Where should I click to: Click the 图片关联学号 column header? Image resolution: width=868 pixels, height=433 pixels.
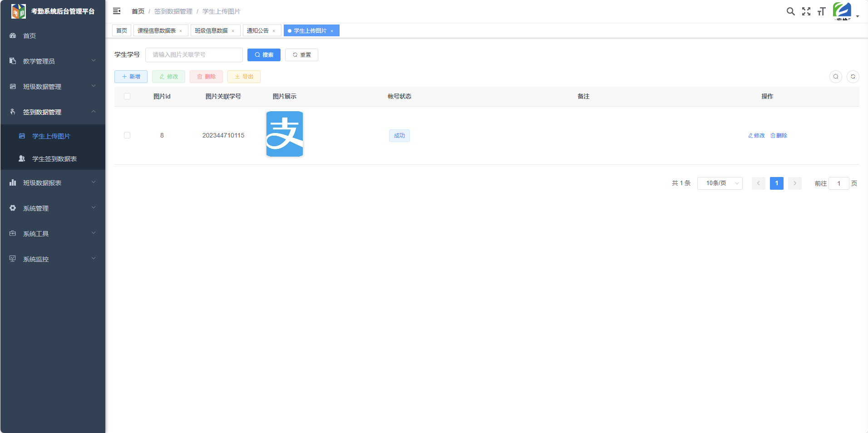[223, 96]
